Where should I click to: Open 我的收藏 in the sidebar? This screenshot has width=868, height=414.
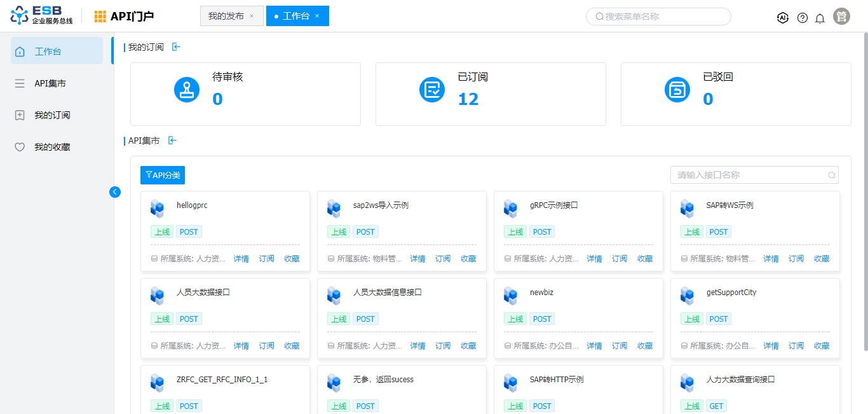click(52, 147)
